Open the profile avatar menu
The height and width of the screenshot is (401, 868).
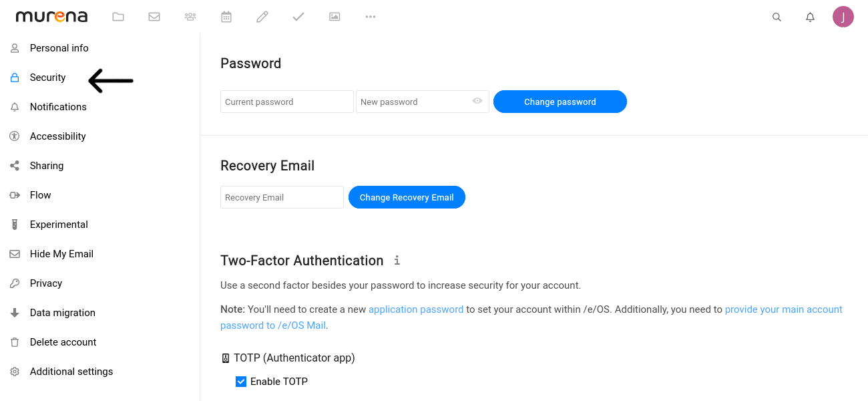pos(843,17)
